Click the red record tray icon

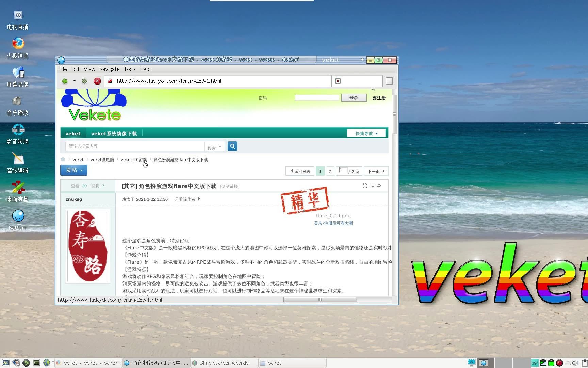tap(559, 363)
